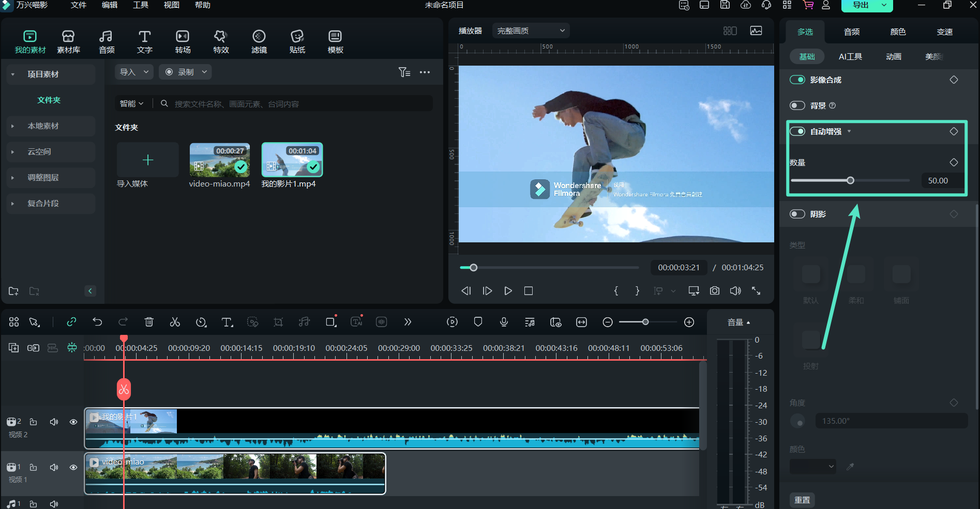This screenshot has height=509, width=980.
Task: Click the zoom out minus on timeline
Action: (608, 322)
